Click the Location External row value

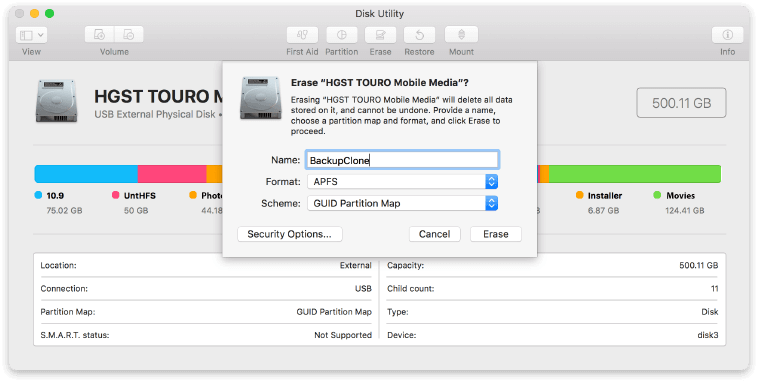coord(355,265)
